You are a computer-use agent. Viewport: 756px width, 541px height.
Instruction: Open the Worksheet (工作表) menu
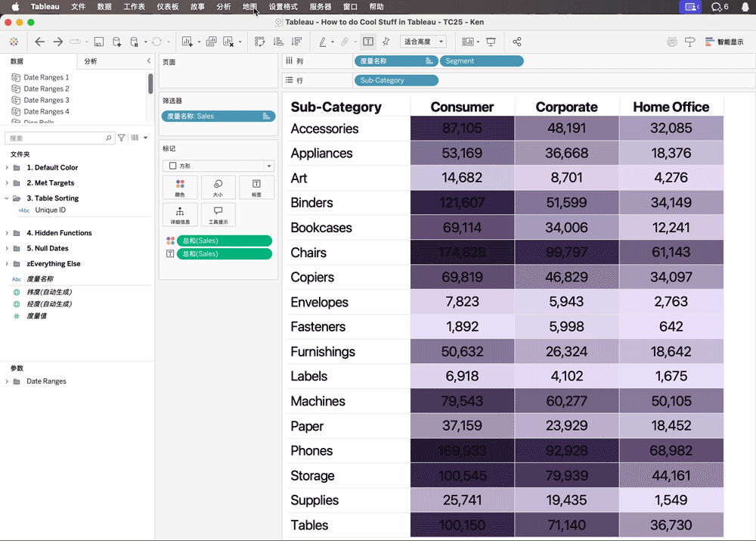pyautogui.click(x=134, y=7)
